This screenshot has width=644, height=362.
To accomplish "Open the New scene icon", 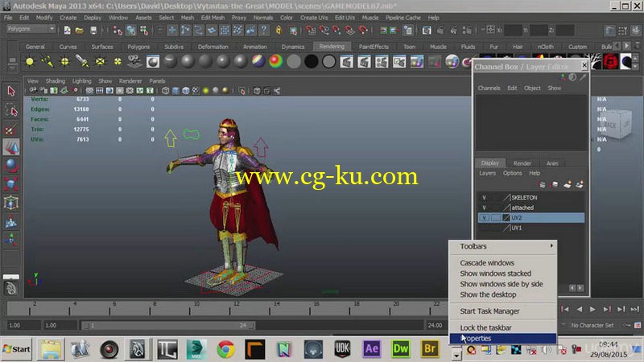I will point(68,30).
